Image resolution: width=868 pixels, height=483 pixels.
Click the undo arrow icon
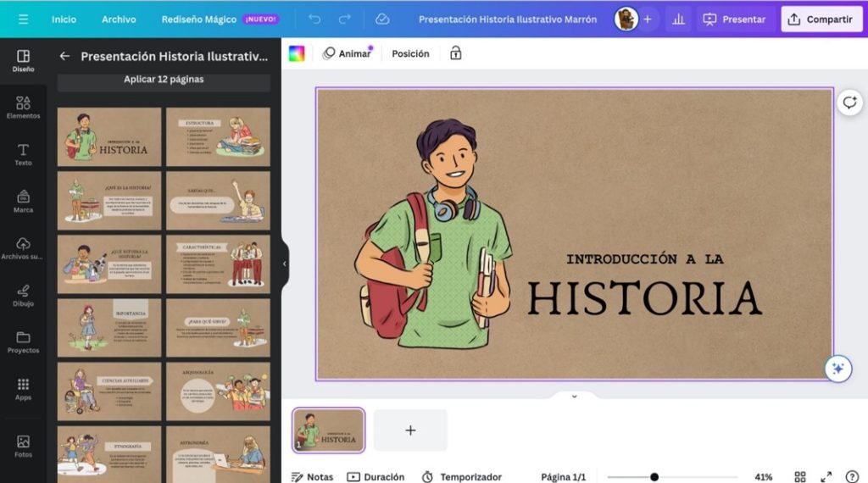pos(314,19)
